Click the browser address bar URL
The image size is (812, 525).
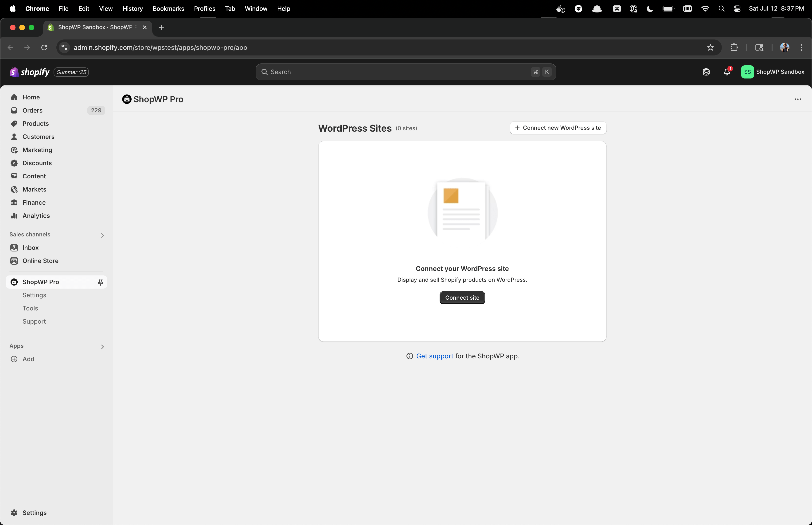pyautogui.click(x=160, y=47)
